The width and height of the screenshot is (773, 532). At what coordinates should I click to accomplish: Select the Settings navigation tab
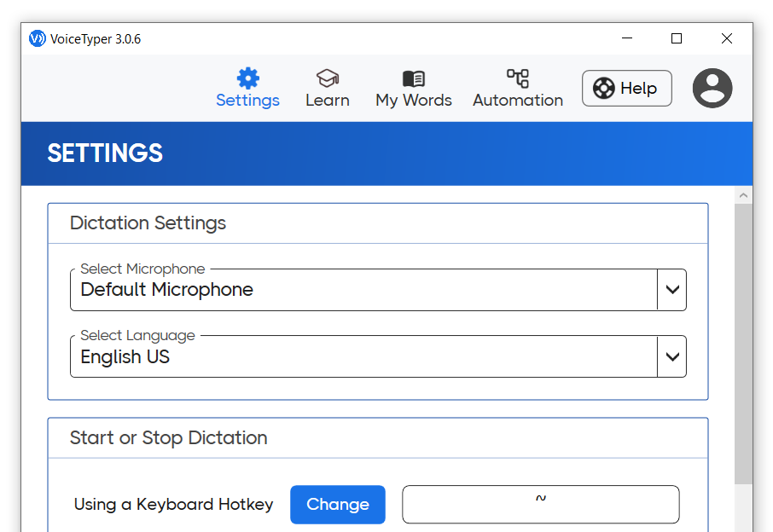pos(247,88)
